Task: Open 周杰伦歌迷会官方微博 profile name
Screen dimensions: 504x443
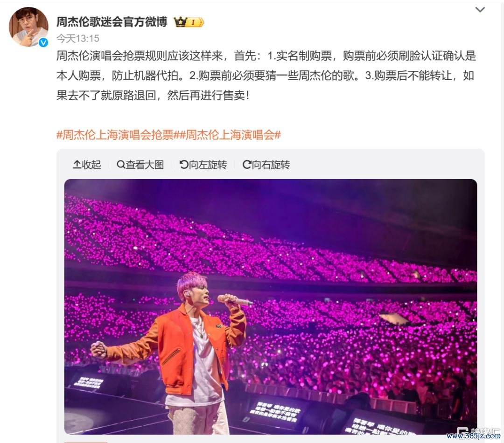Action: (112, 22)
